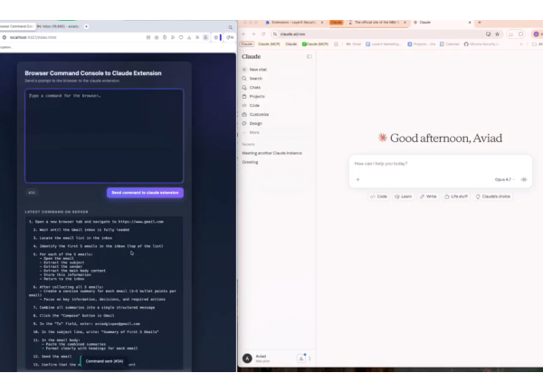This screenshot has height=392, width=543.
Task: Click the apps grid icon in bookmarks bar
Action: (336, 44)
